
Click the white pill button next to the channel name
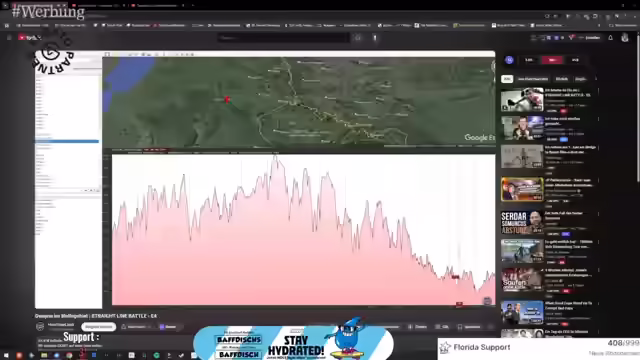[x=98, y=327]
